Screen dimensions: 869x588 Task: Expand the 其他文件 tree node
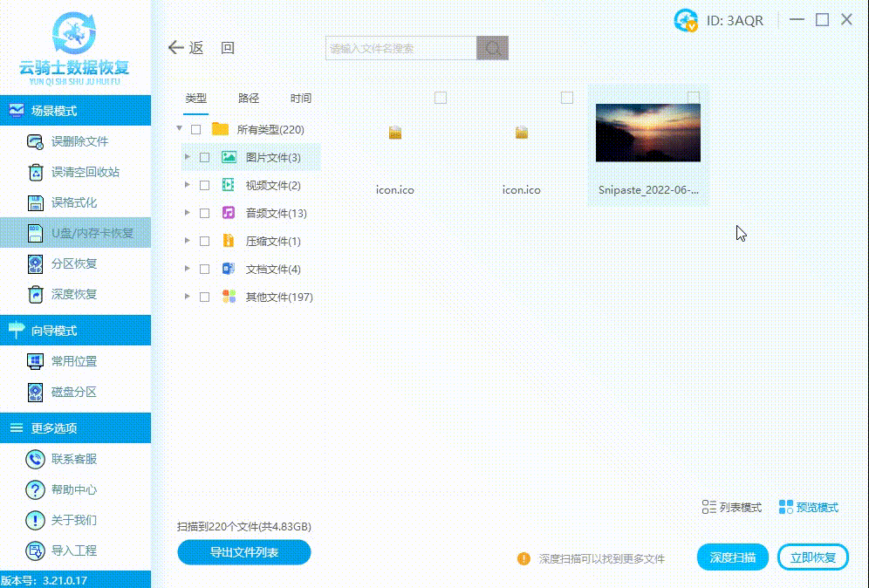pos(188,297)
